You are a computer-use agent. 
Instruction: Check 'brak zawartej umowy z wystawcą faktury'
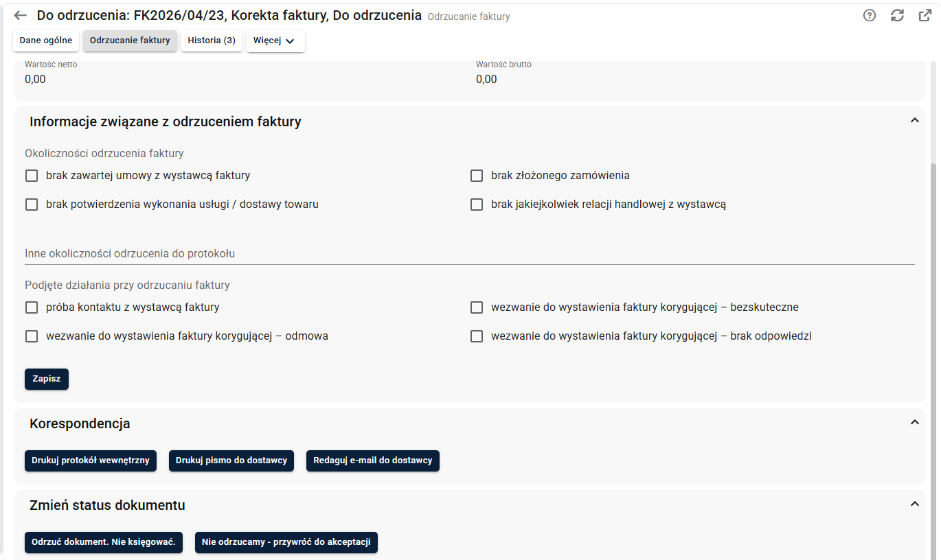point(32,176)
